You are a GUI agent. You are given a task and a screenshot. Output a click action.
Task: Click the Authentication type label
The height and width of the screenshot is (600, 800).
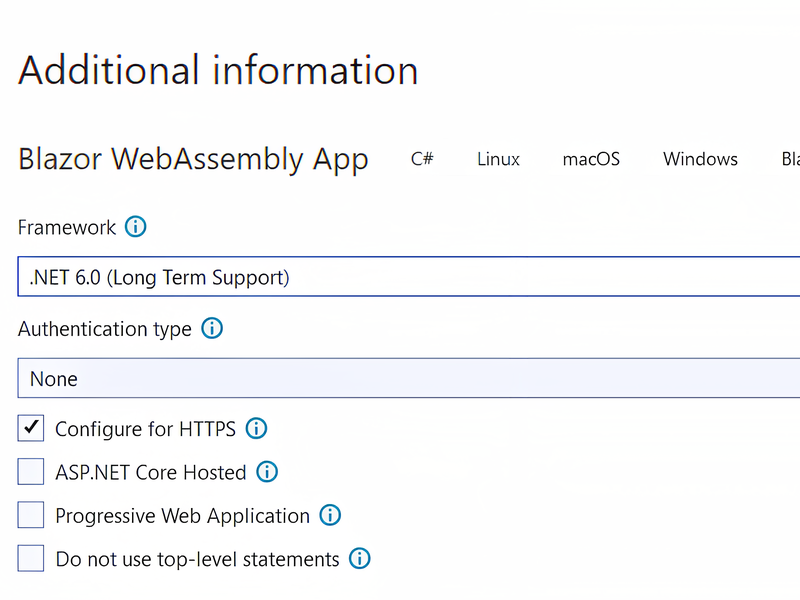tap(105, 330)
